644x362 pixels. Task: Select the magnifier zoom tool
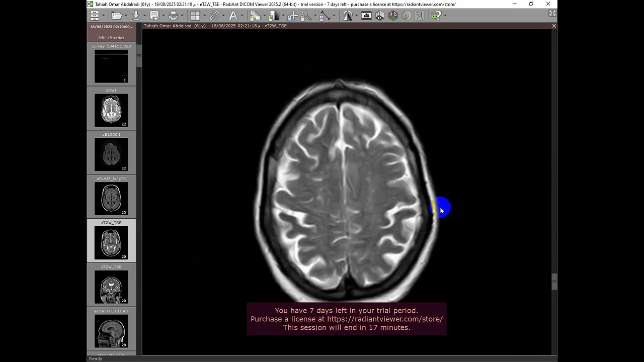pyautogui.click(x=306, y=16)
